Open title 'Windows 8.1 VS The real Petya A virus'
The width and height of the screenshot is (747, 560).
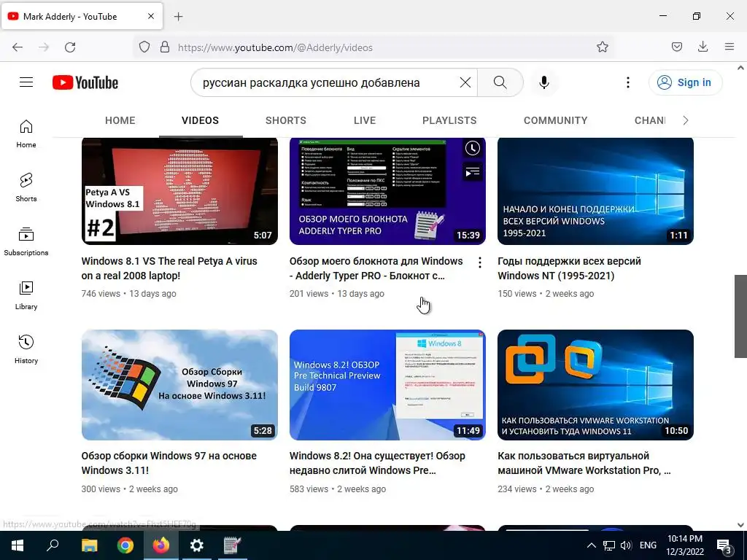coord(169,268)
